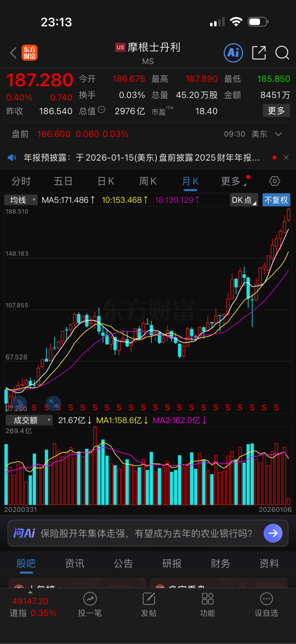Tap the MA1:158.6亿 volume value
The height and width of the screenshot is (644, 296).
click(x=122, y=420)
